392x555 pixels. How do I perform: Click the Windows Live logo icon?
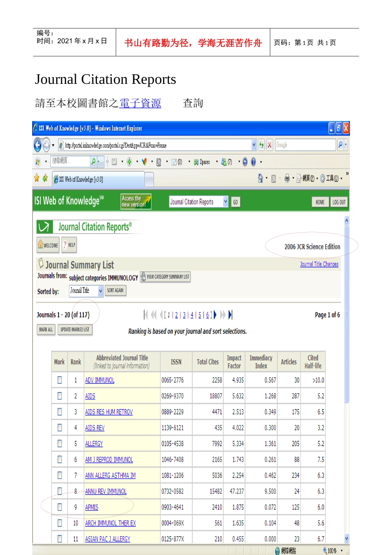pyautogui.click(x=38, y=162)
